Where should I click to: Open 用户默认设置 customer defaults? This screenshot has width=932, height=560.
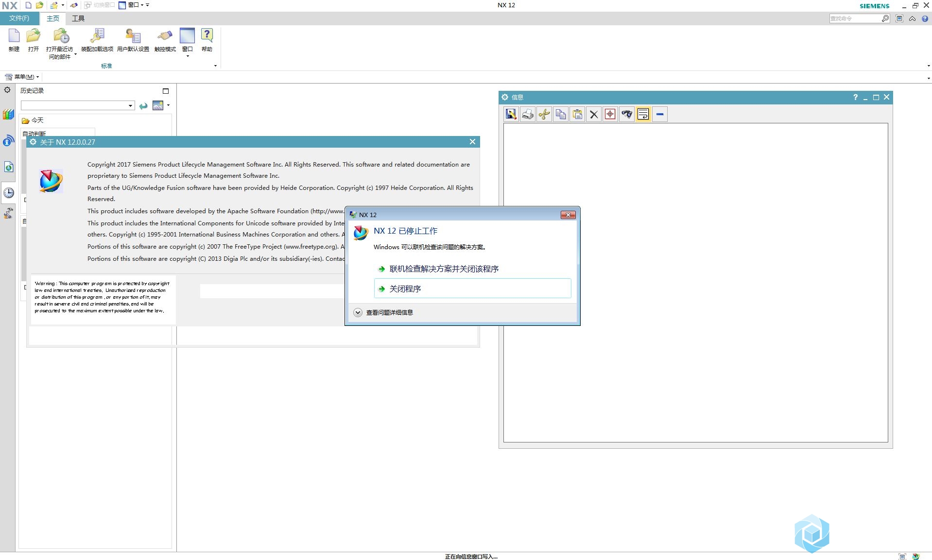point(133,40)
